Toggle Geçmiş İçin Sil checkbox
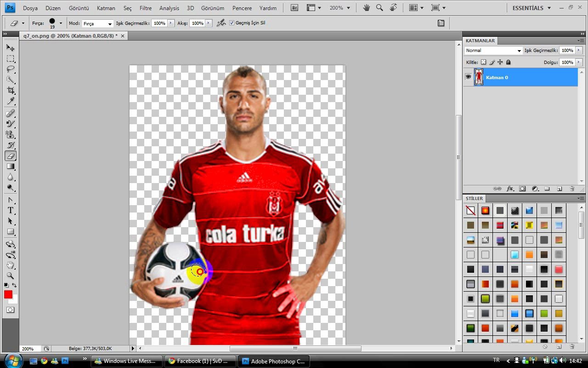Screen dimensions: 588x368 (232, 23)
